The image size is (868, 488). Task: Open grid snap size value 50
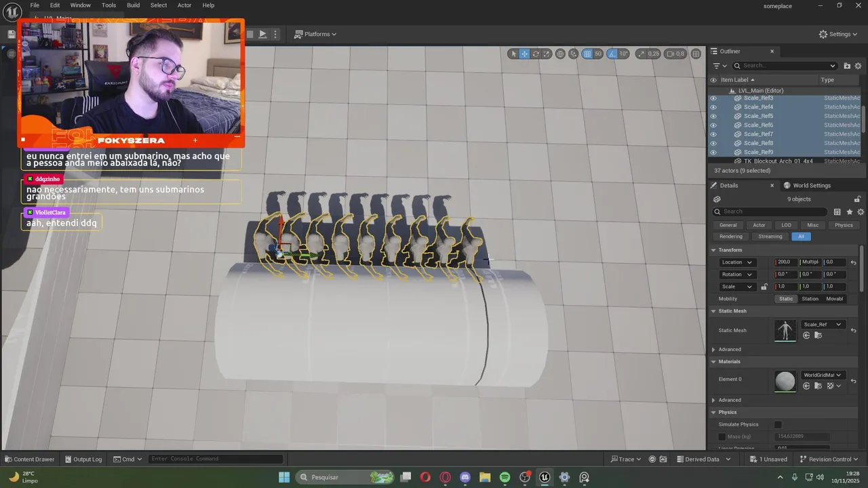[598, 54]
